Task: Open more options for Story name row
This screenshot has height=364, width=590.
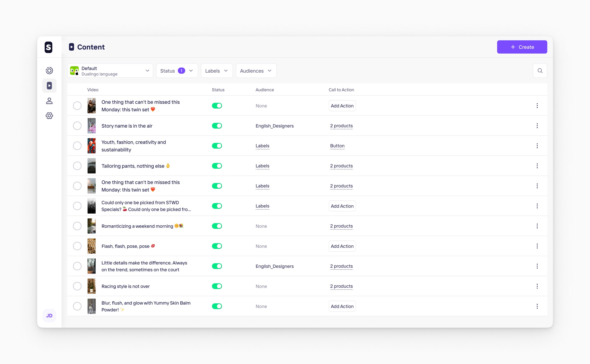Action: (537, 126)
